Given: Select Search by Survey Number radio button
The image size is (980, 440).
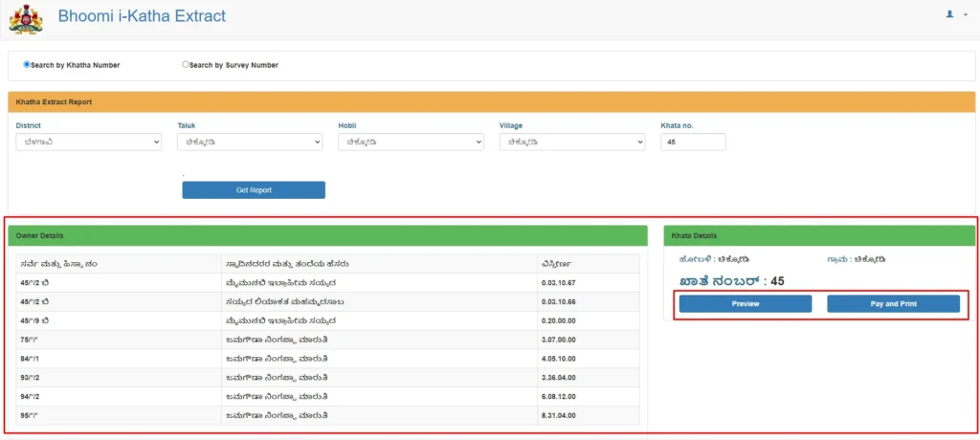Looking at the screenshot, I should 186,64.
